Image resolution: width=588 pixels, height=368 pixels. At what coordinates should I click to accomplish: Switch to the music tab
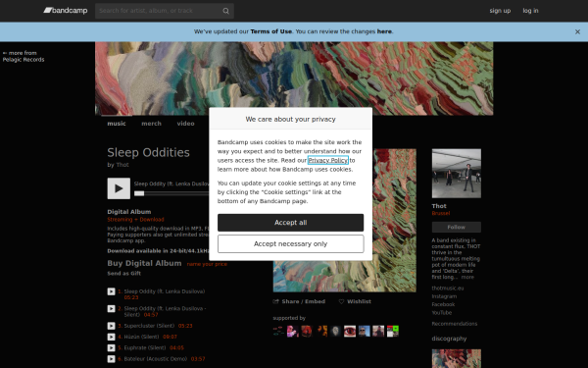coord(117,124)
